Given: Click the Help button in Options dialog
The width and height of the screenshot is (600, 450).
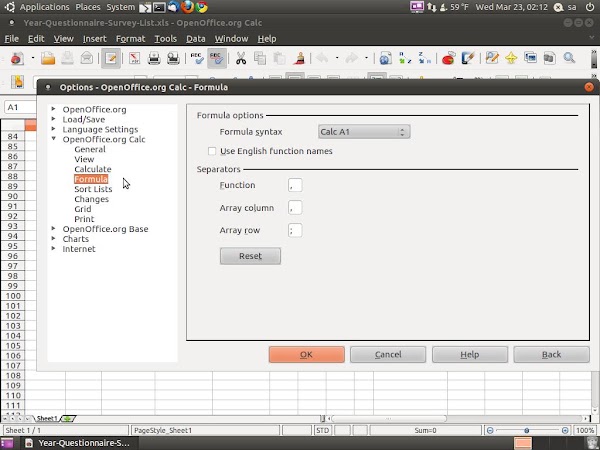Looking at the screenshot, I should coord(470,355).
